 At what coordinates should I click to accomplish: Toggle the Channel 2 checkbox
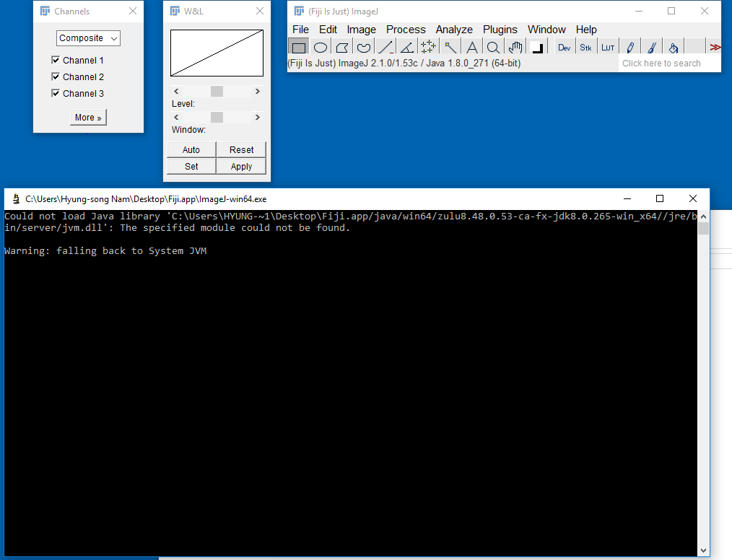[x=56, y=76]
